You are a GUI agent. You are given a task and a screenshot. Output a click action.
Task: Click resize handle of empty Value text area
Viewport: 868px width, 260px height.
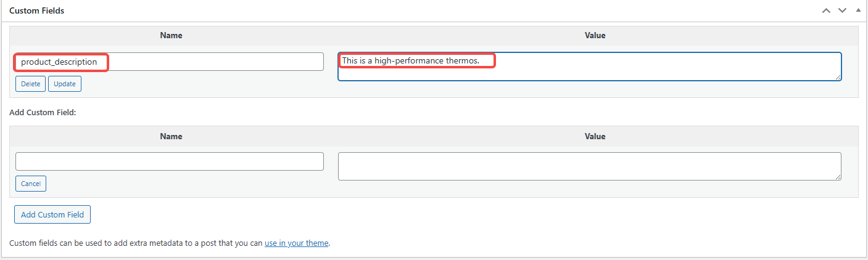838,177
